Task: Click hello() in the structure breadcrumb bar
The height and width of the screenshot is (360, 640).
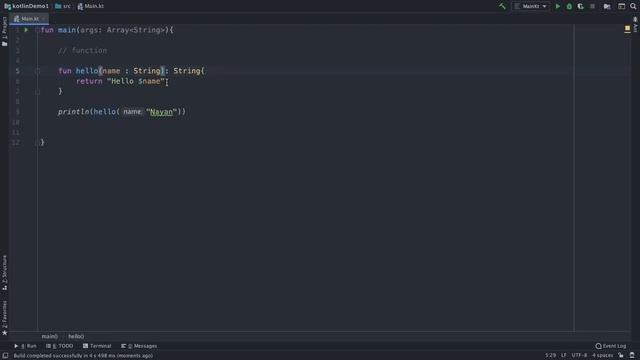Action: point(76,336)
